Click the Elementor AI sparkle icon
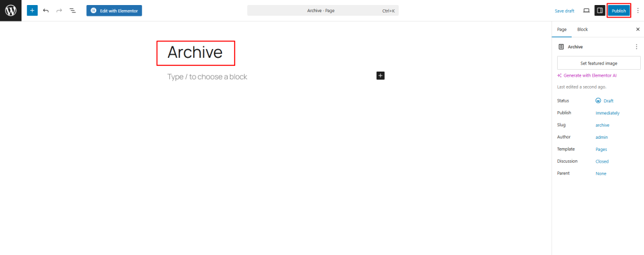The width and height of the screenshot is (644, 255). pyautogui.click(x=559, y=76)
